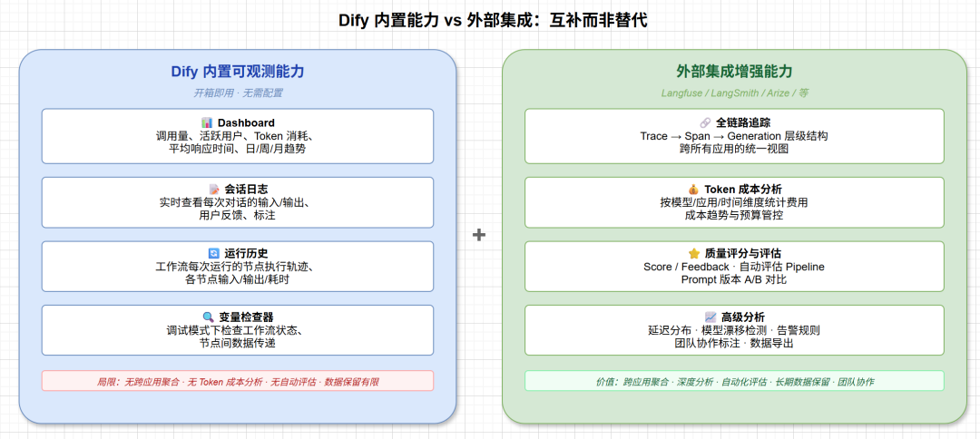Click the 高级分析 trend chart icon
The width and height of the screenshot is (980, 439).
710,317
